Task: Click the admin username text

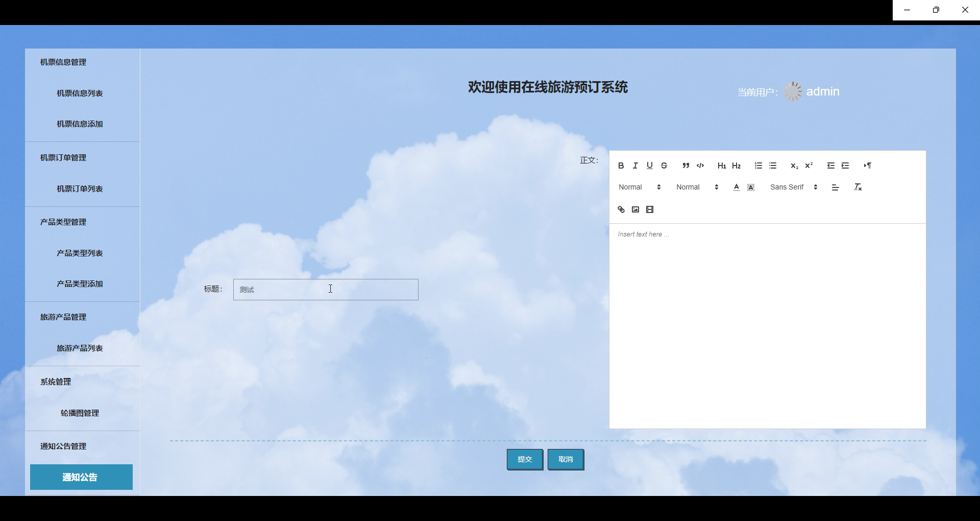Action: (x=823, y=91)
